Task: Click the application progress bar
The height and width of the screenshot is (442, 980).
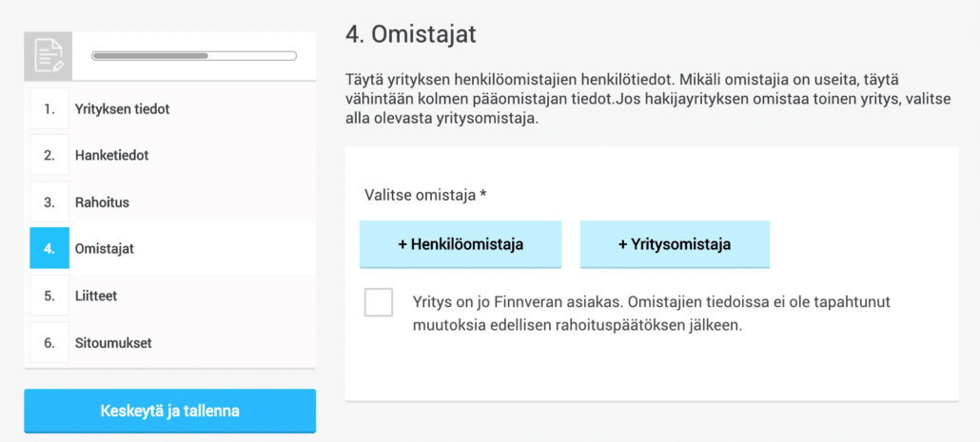Action: point(194,55)
